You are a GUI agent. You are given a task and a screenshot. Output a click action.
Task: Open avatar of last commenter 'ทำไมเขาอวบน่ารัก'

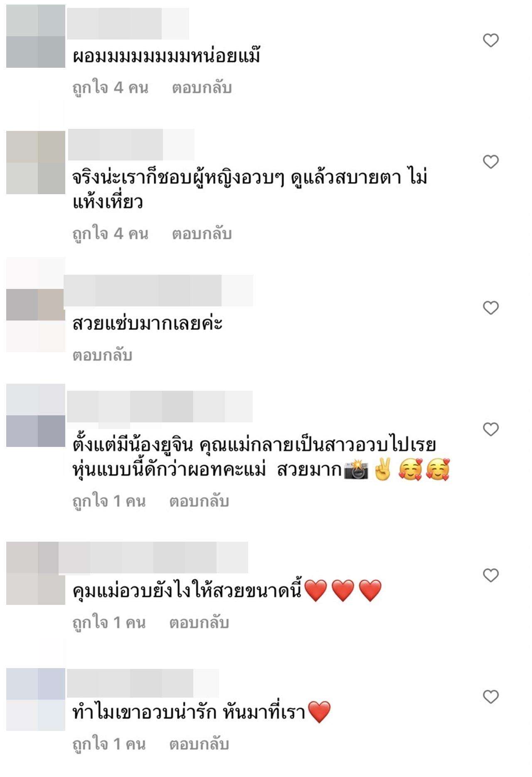(36, 699)
